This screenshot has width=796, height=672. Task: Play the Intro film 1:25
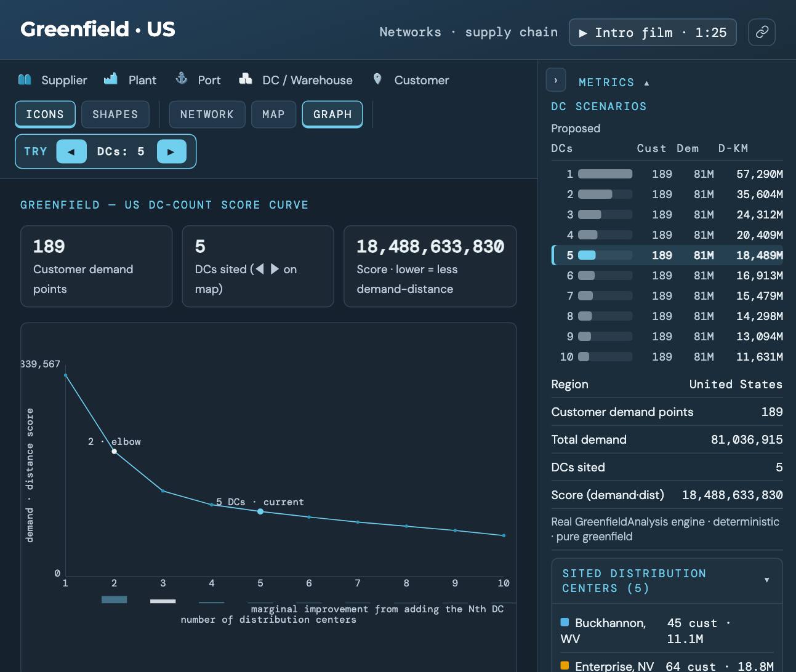coord(653,32)
